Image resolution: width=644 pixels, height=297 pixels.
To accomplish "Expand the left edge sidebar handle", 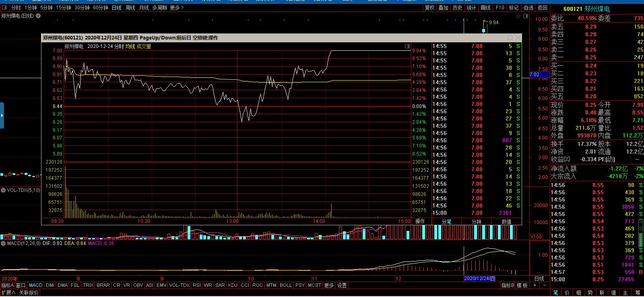I will [x=2, y=116].
